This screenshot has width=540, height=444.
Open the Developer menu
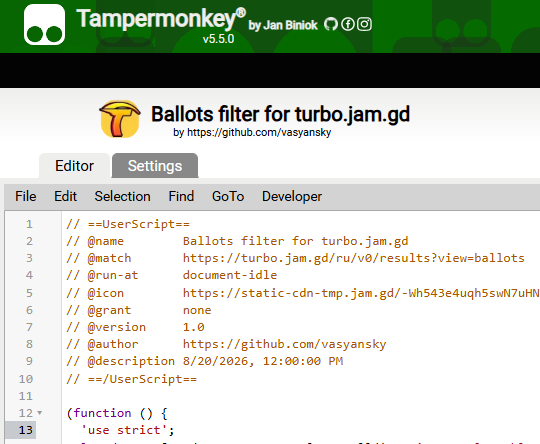pos(292,196)
